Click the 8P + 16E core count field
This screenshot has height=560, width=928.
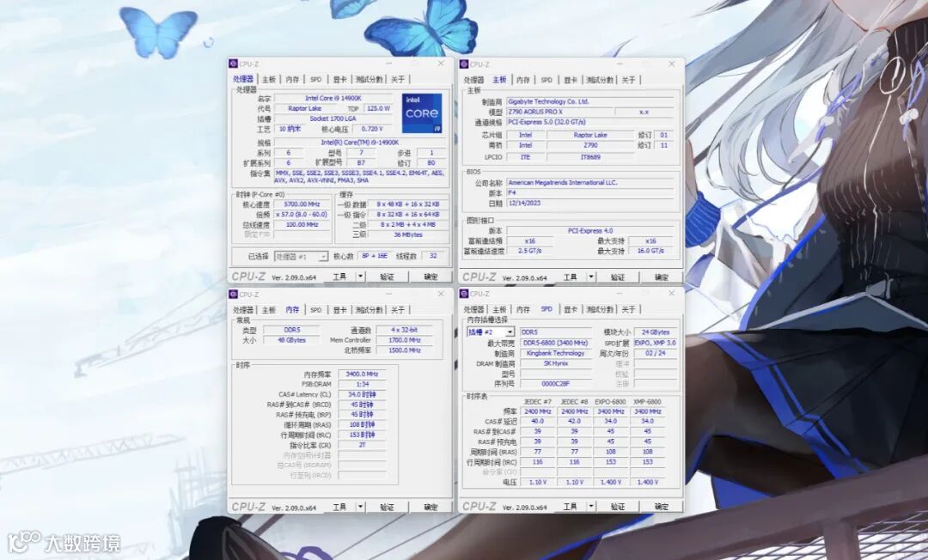coord(374,256)
